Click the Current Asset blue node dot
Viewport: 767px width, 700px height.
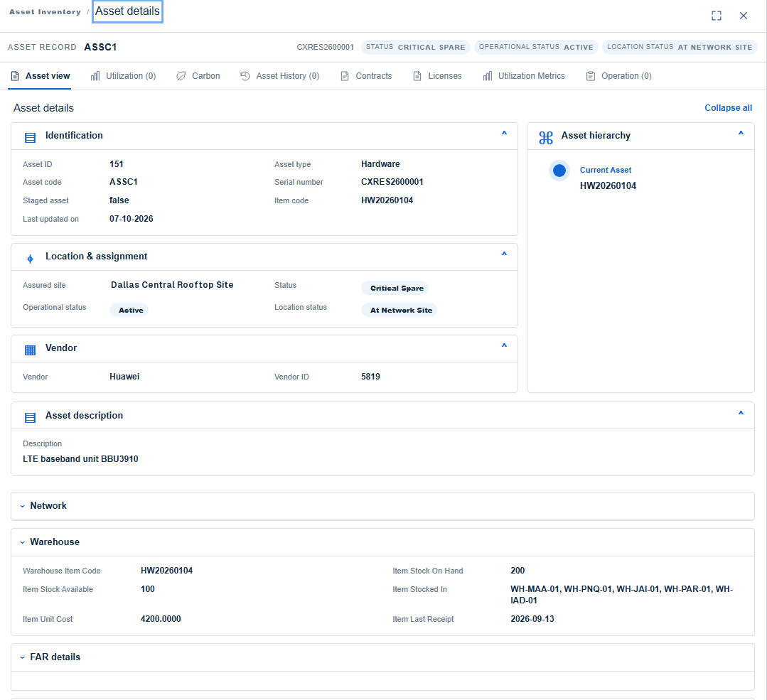tap(559, 171)
